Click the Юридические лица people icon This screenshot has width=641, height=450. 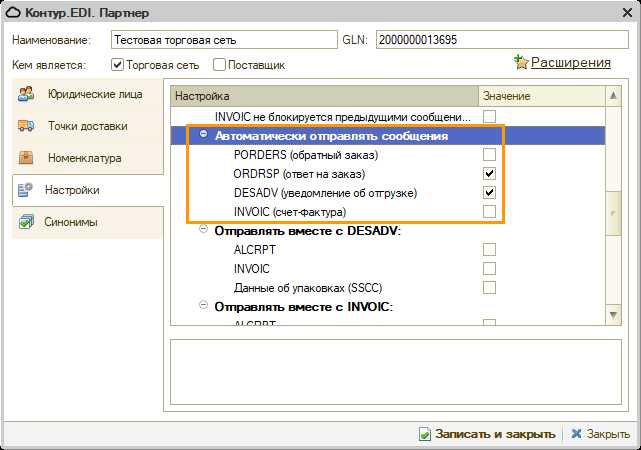click(26, 94)
